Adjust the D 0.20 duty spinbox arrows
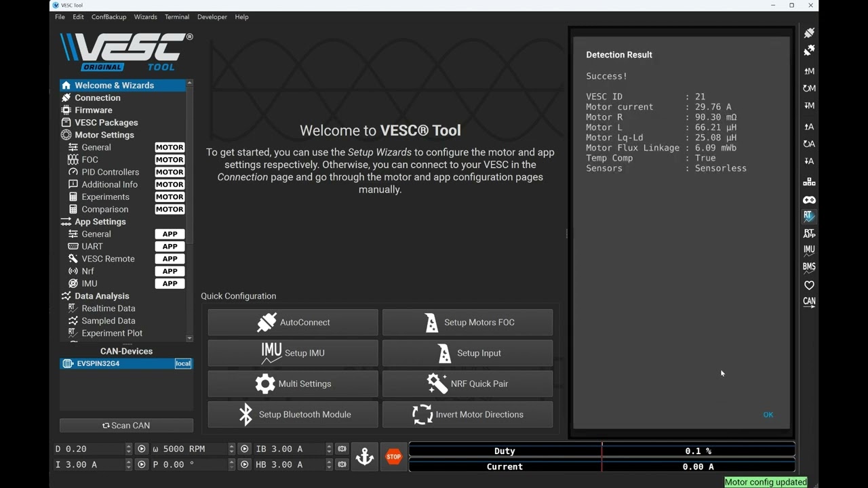The height and width of the screenshot is (488, 868). tap(129, 449)
